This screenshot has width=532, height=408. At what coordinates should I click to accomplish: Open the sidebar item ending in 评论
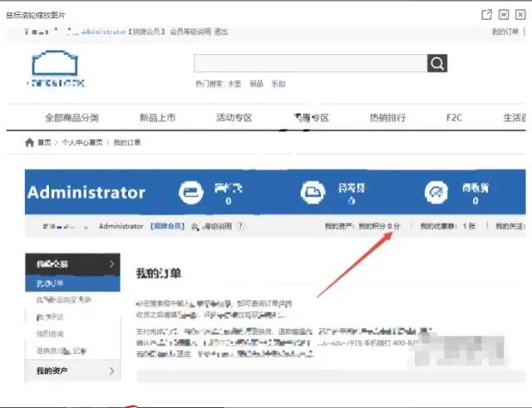(50, 317)
